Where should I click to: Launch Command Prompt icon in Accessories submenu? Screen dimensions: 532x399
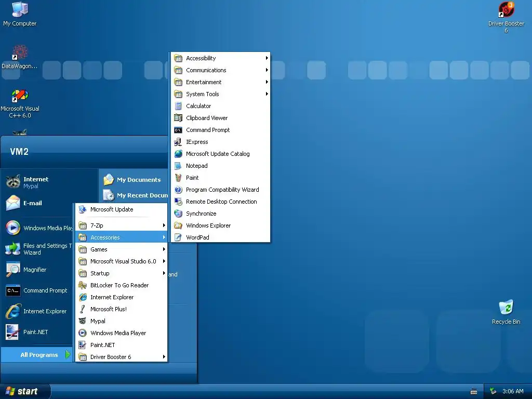pyautogui.click(x=178, y=130)
